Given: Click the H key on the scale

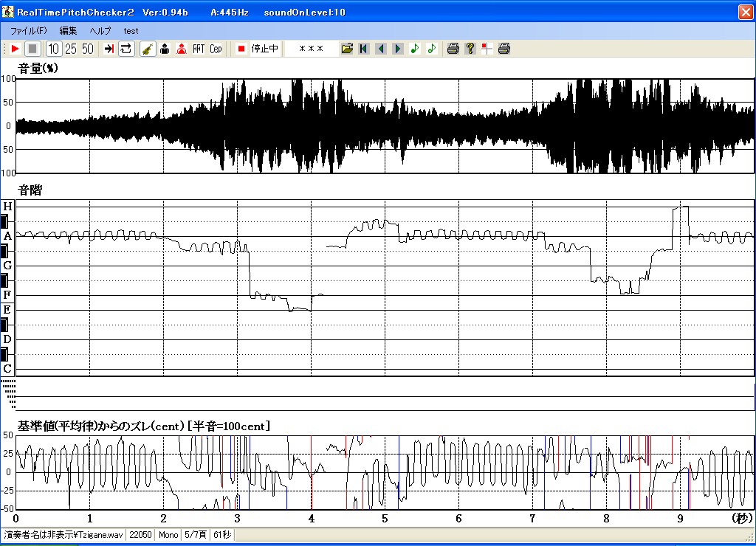Looking at the screenshot, I should (x=7, y=207).
